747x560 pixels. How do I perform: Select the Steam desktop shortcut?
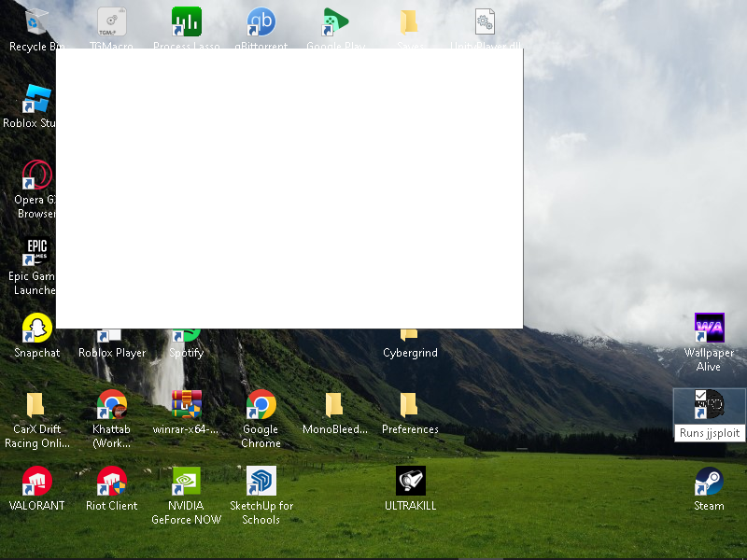(709, 481)
